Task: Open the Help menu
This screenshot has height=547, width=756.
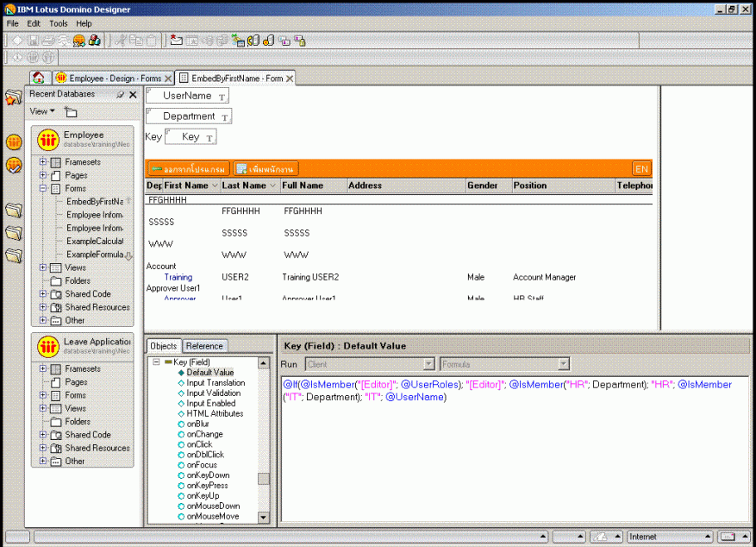Action: pyautogui.click(x=84, y=23)
